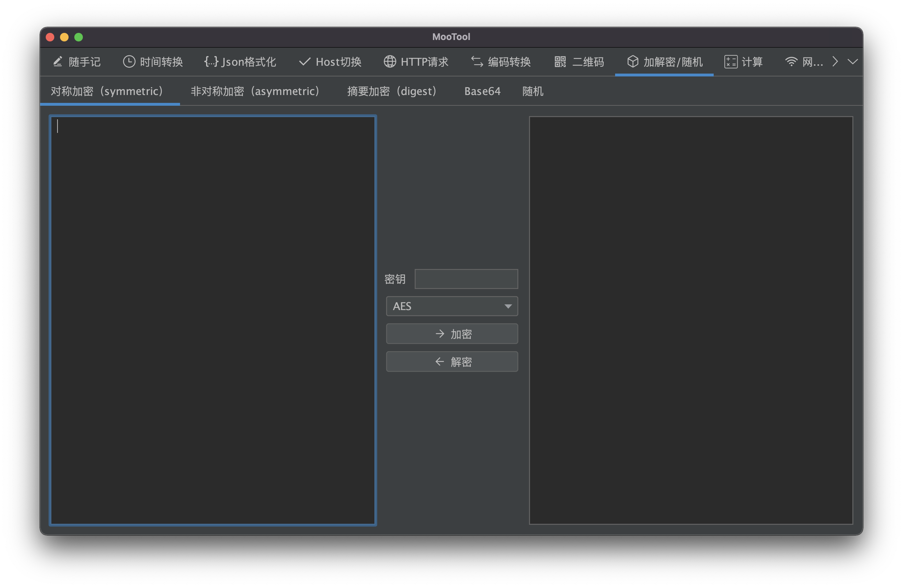Open the 摘要加密 (digest) tab
Viewport: 903px width, 588px height.
[392, 91]
